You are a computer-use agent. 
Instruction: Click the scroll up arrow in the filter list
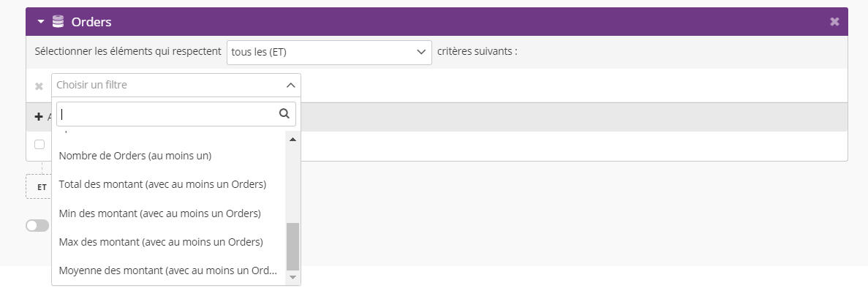click(293, 139)
